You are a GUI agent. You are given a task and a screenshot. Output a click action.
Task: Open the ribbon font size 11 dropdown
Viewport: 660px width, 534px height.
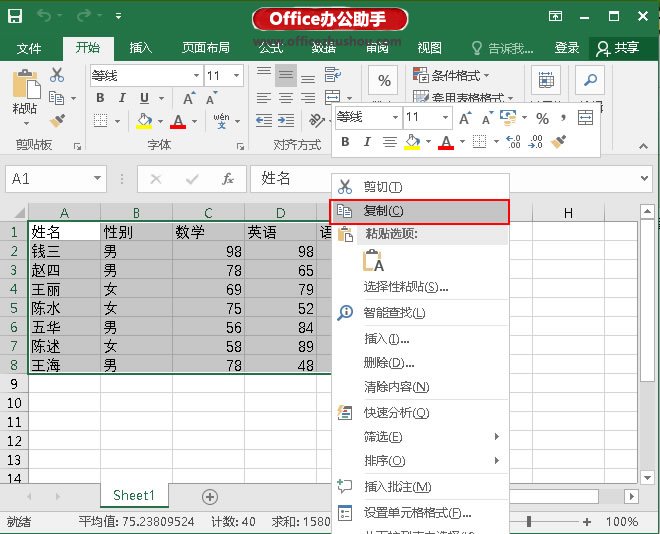[237, 75]
